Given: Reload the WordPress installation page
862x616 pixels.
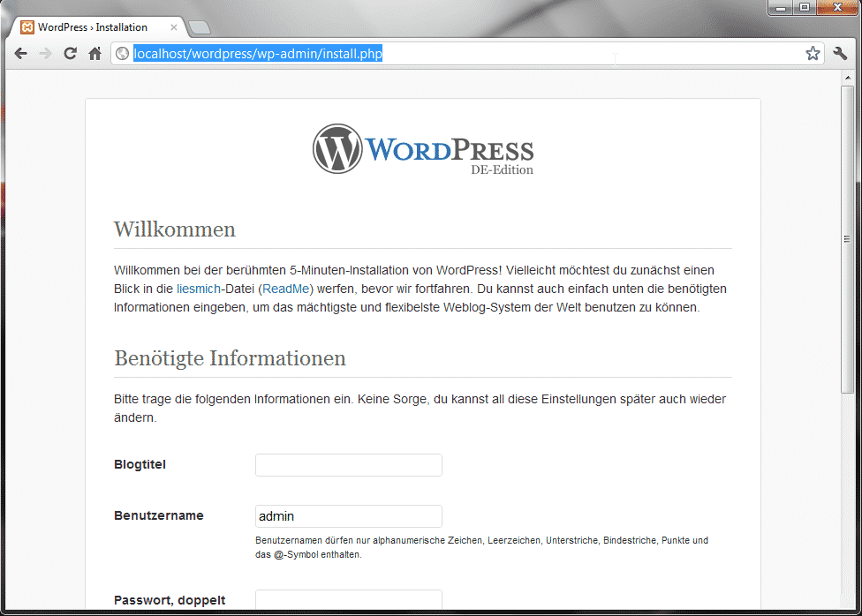Looking at the screenshot, I should coord(70,53).
